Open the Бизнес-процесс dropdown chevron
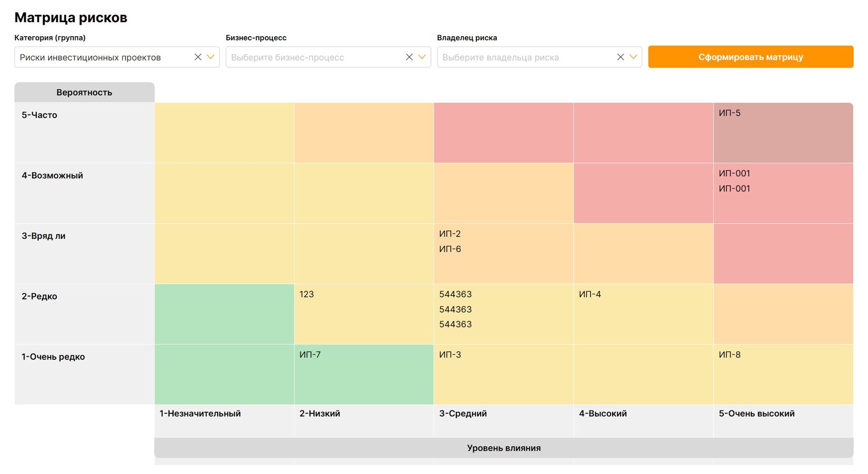 coord(422,57)
